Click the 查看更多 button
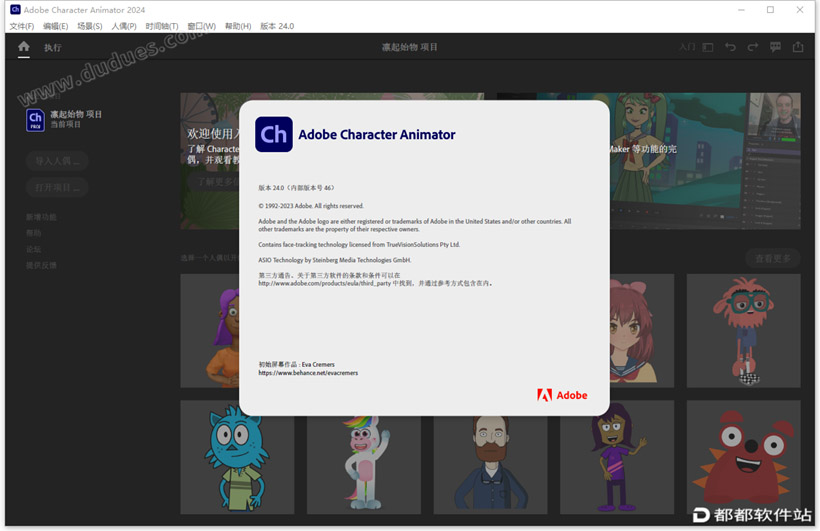This screenshot has width=820, height=531. click(x=772, y=258)
